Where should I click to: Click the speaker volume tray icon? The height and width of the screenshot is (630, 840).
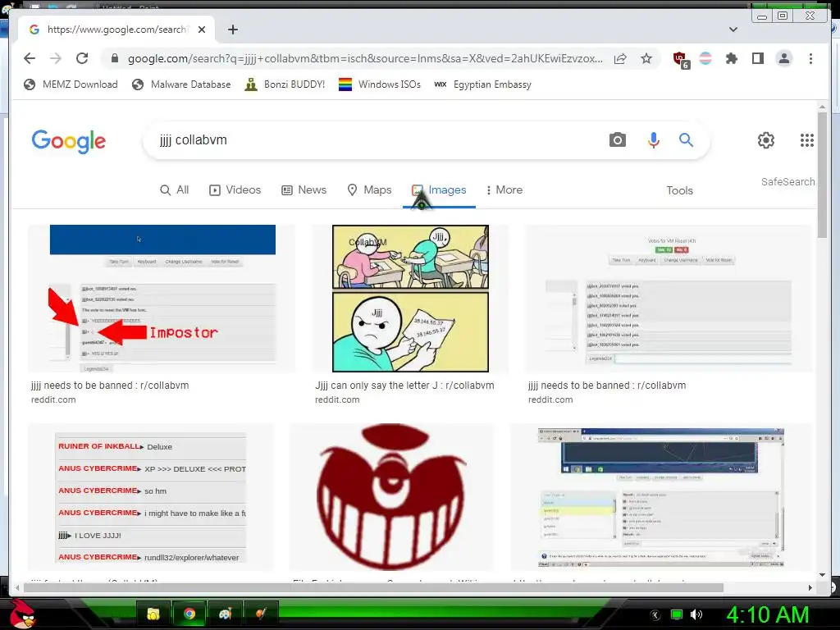[x=696, y=614]
